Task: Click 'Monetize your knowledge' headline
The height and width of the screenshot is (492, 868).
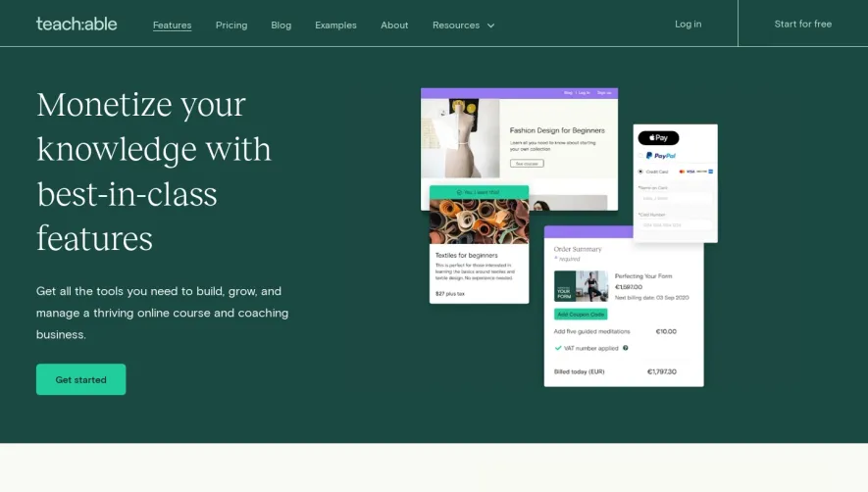Action: pos(154,172)
